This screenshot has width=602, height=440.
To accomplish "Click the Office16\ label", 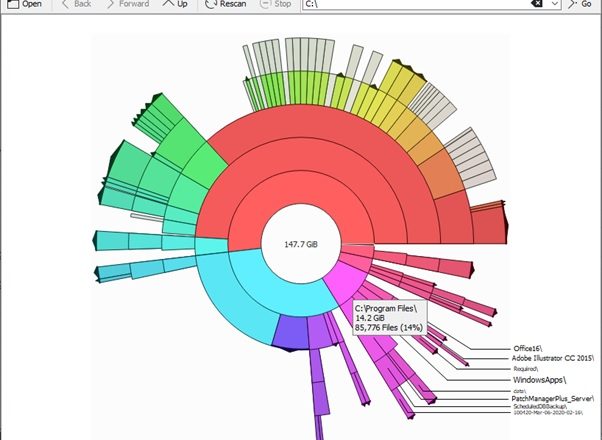I will 528,349.
